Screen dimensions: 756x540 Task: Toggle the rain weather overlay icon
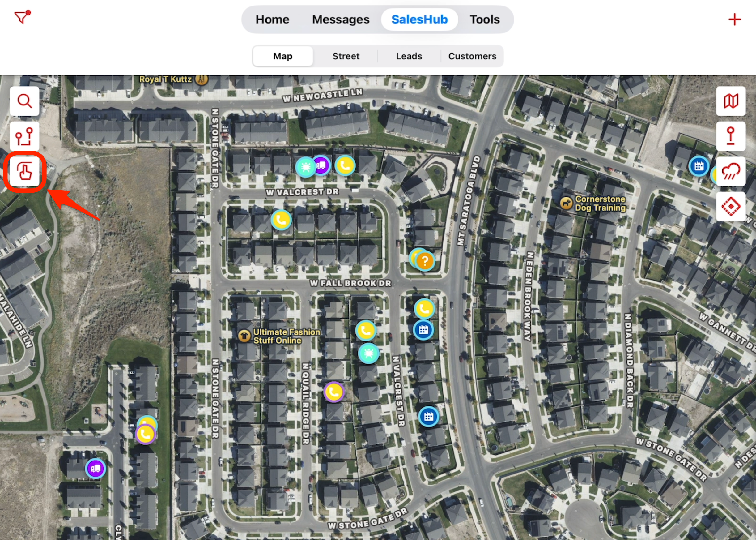tap(730, 171)
